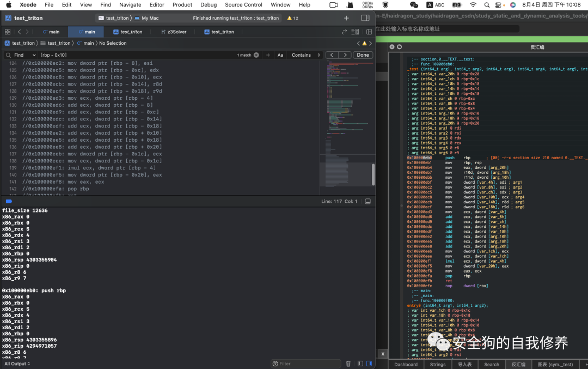Hide the debug area toggle button
The width and height of the screenshot is (588, 369).
pyautogui.click(x=368, y=201)
